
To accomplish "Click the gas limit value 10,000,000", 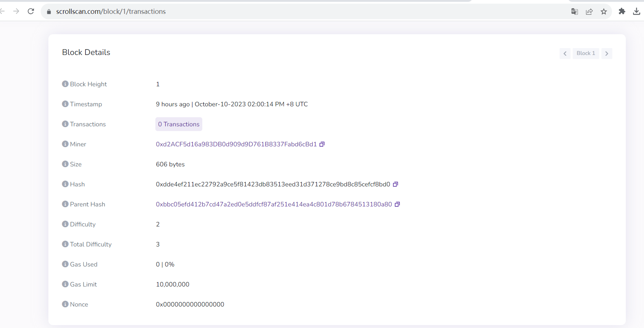I will (x=172, y=284).
